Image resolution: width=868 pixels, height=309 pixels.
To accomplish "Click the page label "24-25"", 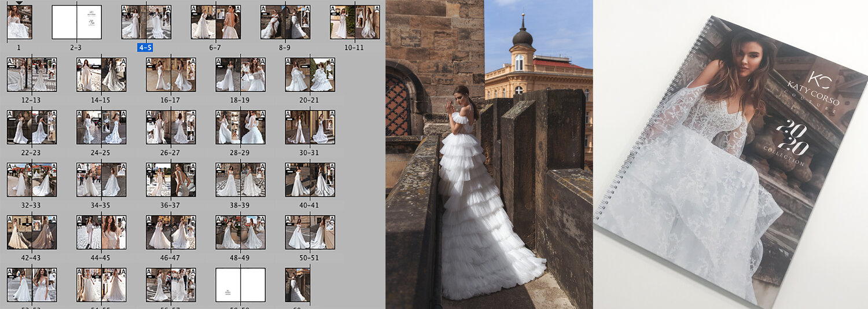I will coord(100,153).
